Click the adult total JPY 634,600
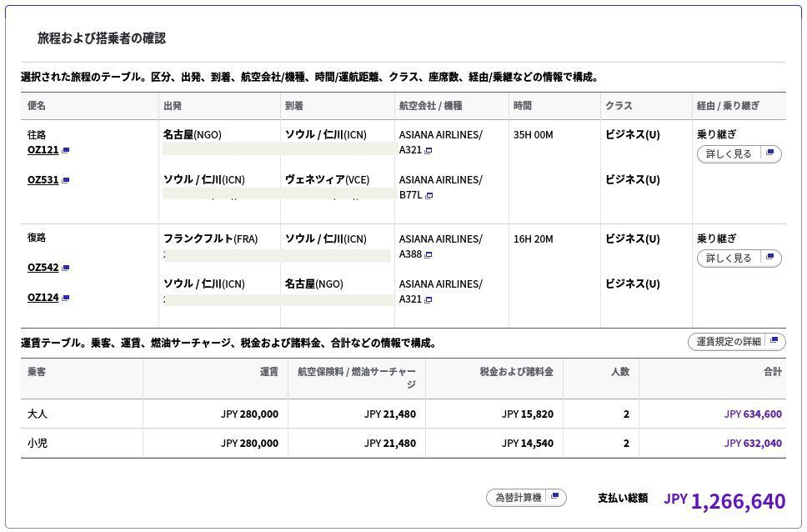This screenshot has height=532, width=807. pyautogui.click(x=753, y=414)
